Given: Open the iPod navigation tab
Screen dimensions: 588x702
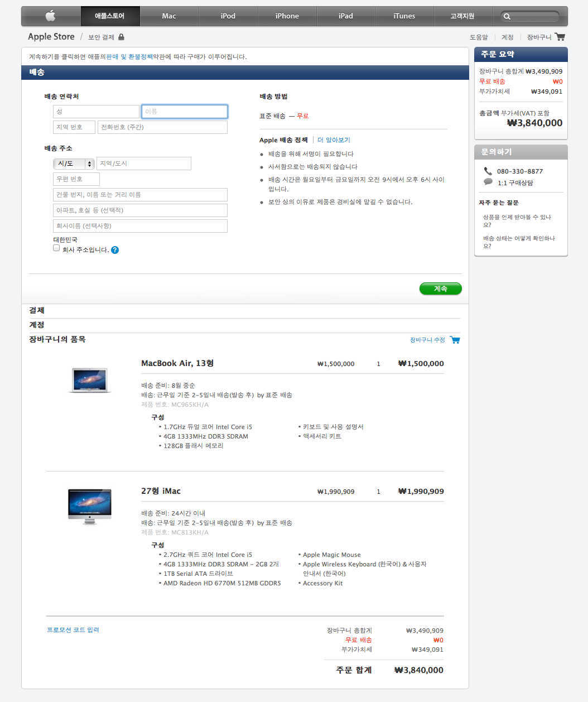Looking at the screenshot, I should click(228, 16).
